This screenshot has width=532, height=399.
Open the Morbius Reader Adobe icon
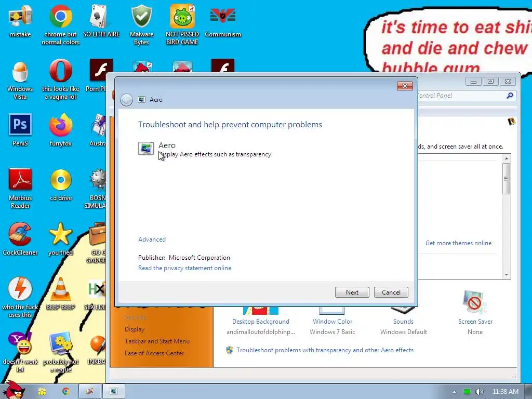tap(20, 189)
